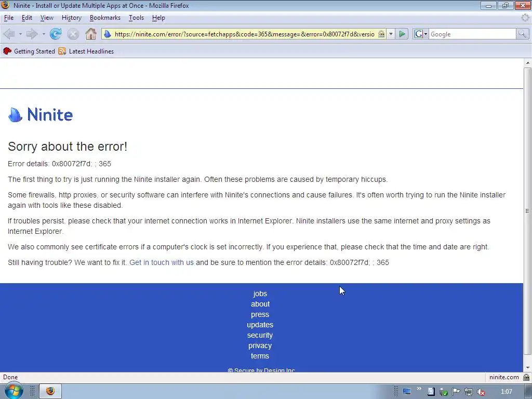532x399 pixels.
Task: Reload the page with the blue refresh icon
Action: click(x=56, y=34)
